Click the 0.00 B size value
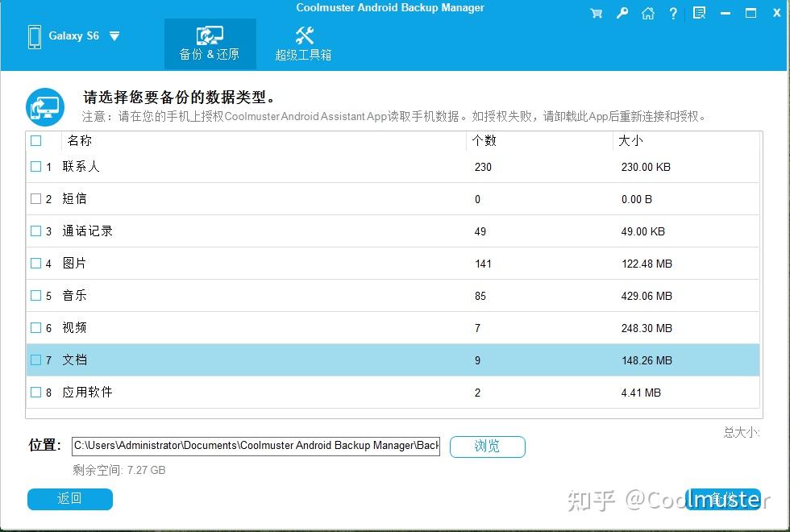Viewport: 790px width, 532px height. 637,200
